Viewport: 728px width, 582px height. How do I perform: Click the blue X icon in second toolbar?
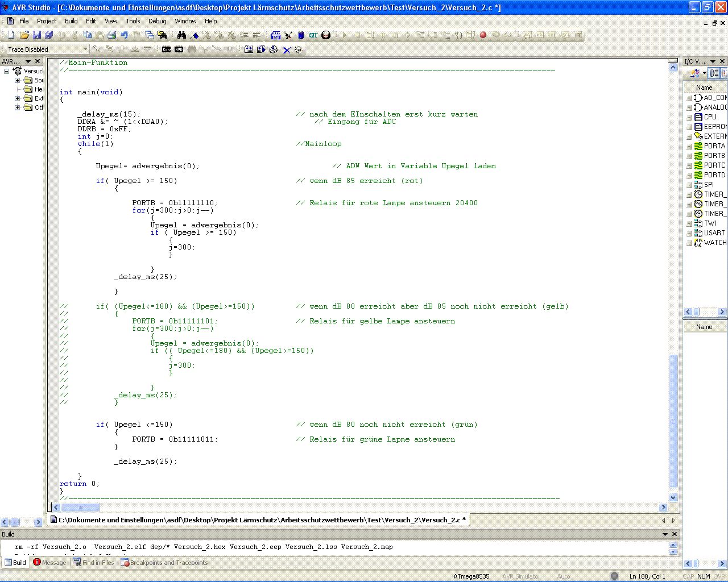click(x=287, y=50)
